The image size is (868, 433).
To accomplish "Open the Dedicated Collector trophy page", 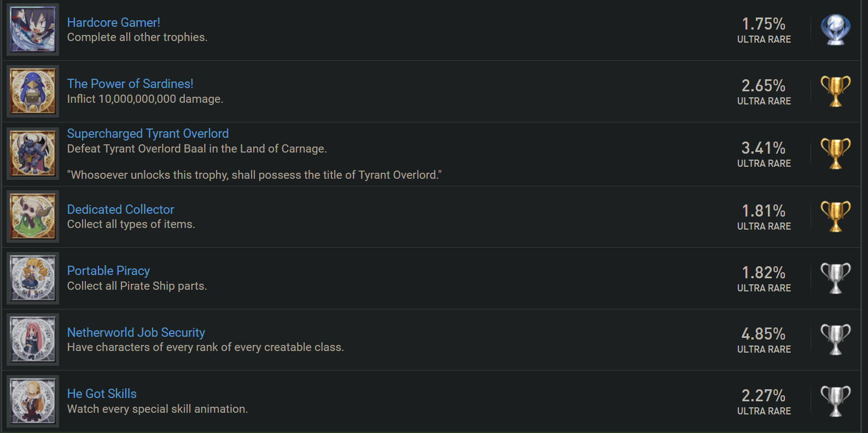I will click(120, 209).
